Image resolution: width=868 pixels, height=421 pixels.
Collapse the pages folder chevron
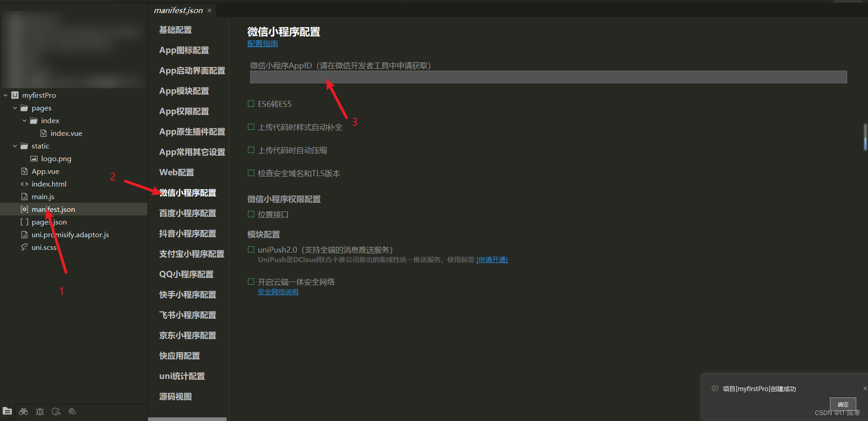pos(15,108)
